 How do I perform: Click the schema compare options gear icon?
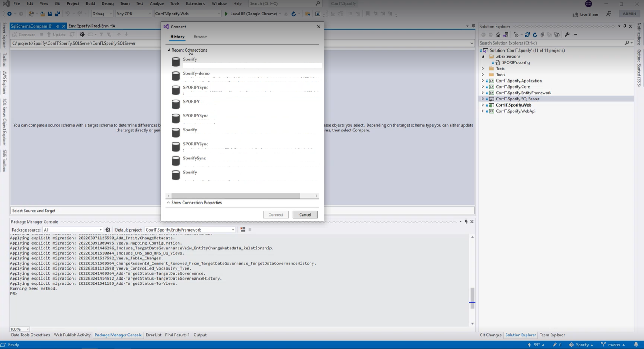(82, 35)
